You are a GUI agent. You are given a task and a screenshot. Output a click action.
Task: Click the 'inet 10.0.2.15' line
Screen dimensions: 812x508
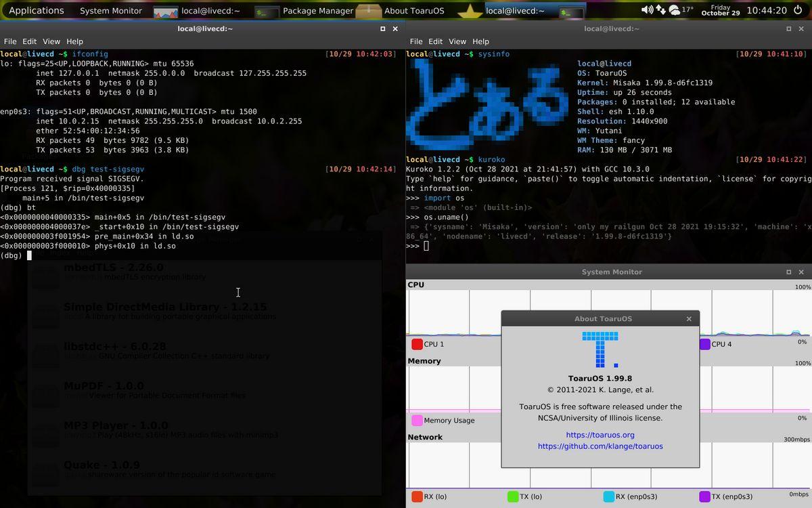click(x=169, y=121)
